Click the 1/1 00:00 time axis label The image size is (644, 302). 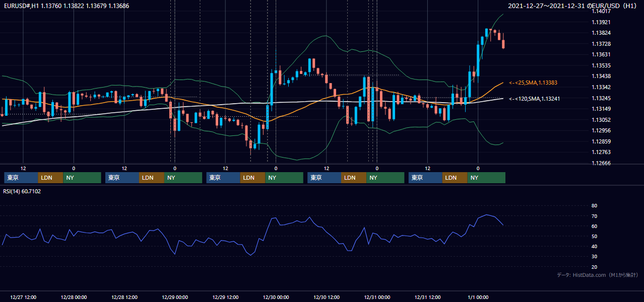(478, 297)
